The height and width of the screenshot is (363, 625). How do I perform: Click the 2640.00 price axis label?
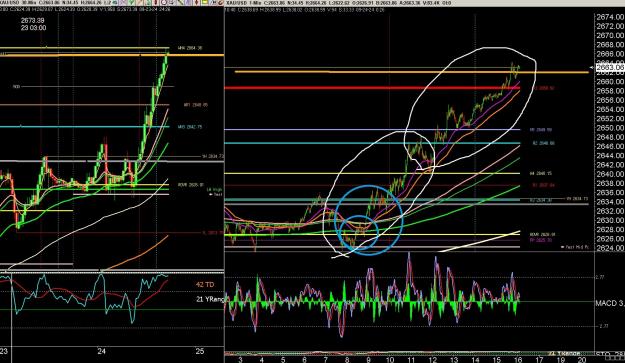pos(610,174)
